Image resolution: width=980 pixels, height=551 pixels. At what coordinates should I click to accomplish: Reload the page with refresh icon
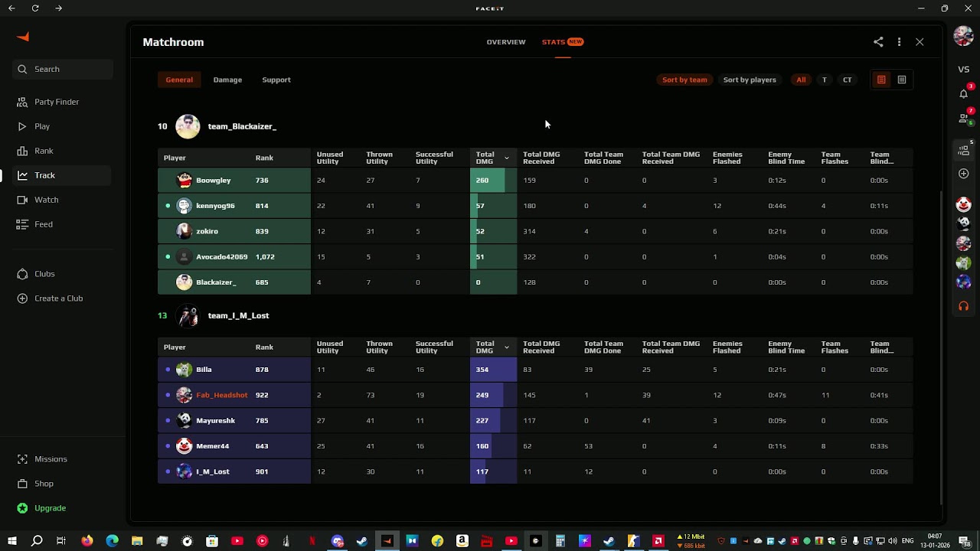[35, 8]
